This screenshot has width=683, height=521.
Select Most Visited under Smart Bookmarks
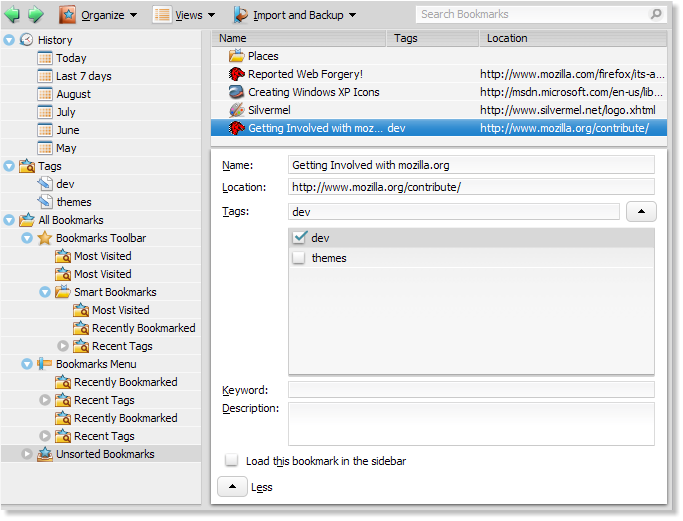click(x=101, y=310)
